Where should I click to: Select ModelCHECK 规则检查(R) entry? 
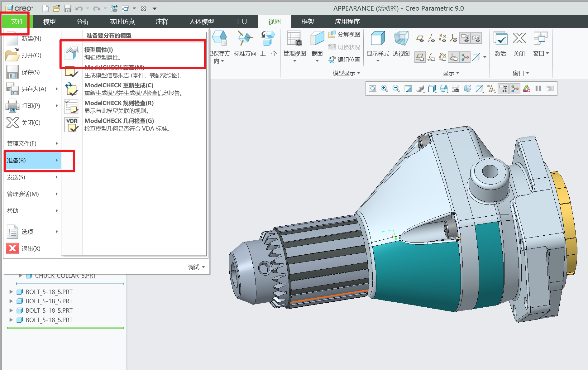pyautogui.click(x=134, y=107)
